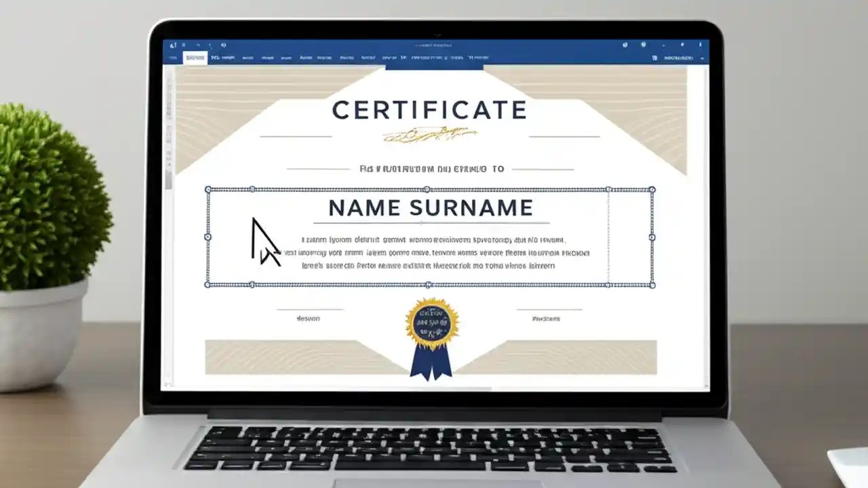
Task: Switch to the highlighted Home ribbon tab
Action: [x=195, y=58]
